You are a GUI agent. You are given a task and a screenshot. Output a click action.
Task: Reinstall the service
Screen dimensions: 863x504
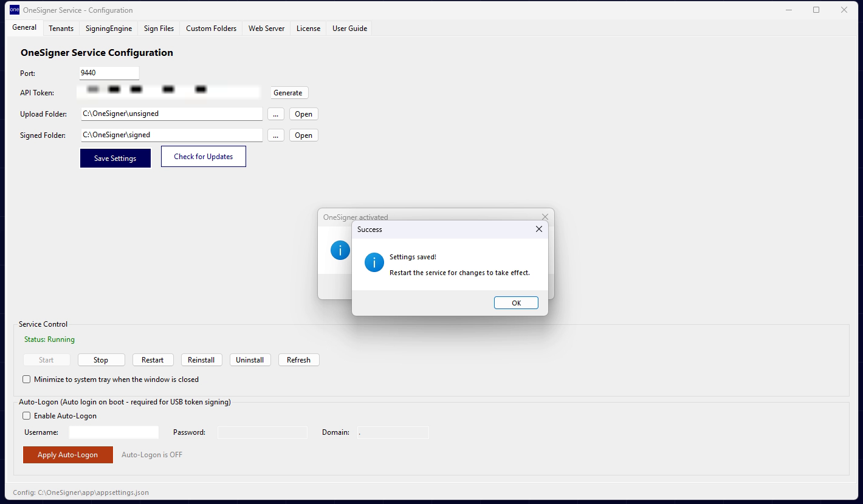point(201,360)
